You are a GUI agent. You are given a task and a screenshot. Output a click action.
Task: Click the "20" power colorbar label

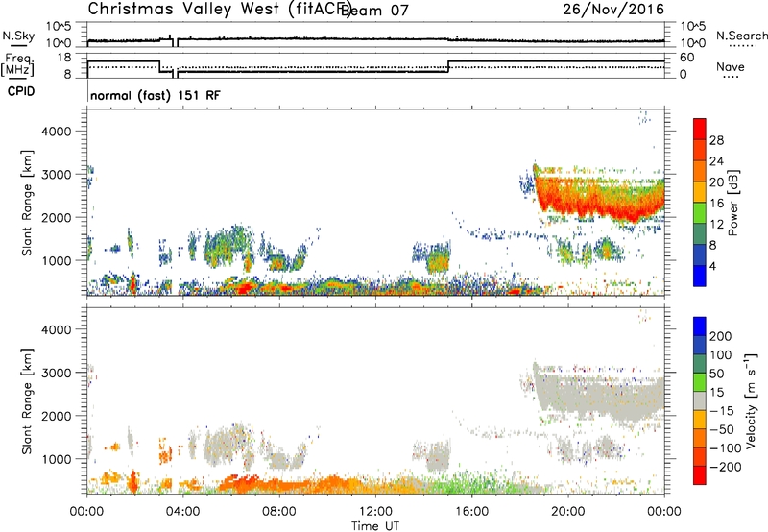click(716, 182)
